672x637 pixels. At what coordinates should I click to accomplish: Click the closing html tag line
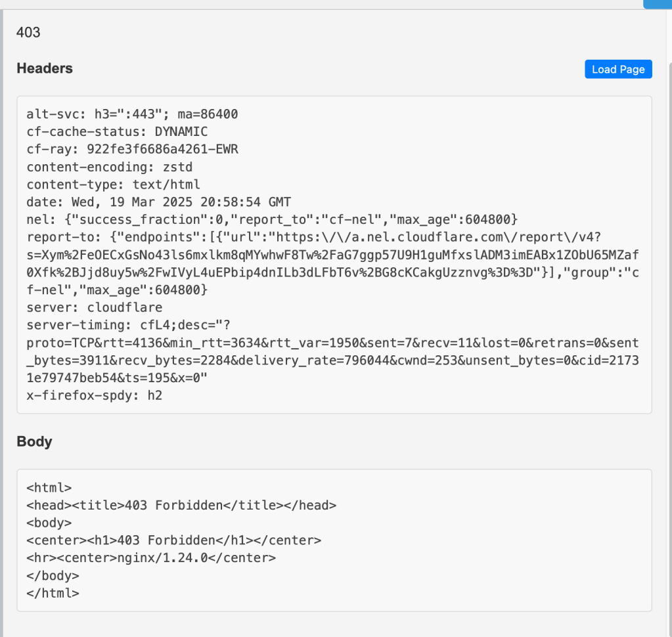point(53,592)
